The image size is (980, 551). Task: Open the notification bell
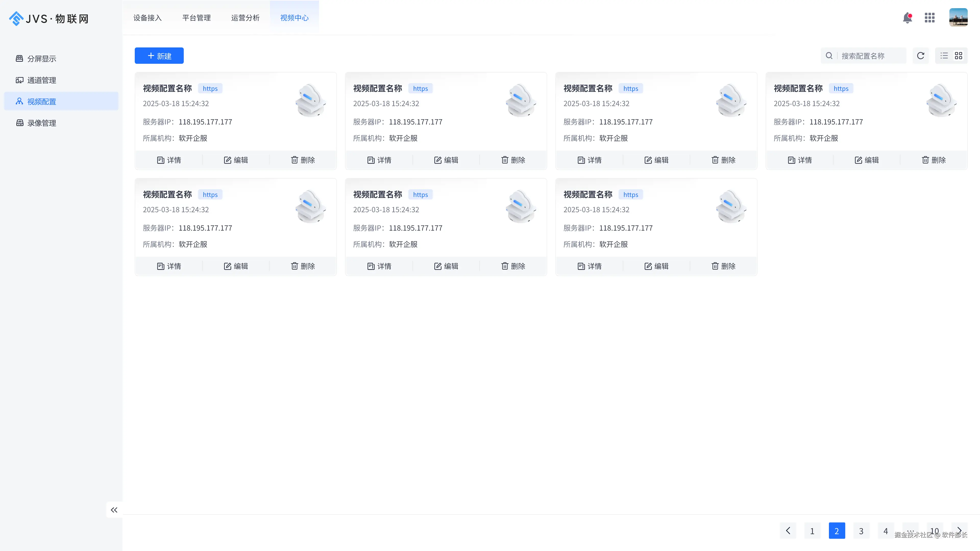(907, 18)
